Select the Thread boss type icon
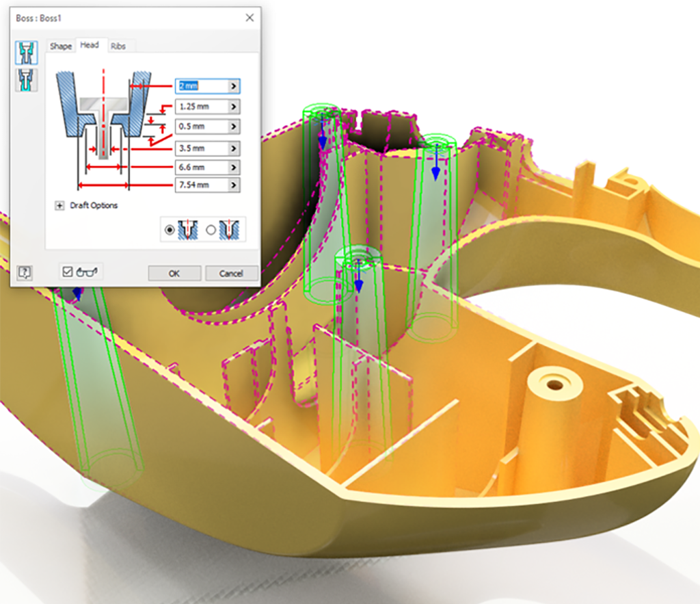 [x=26, y=80]
